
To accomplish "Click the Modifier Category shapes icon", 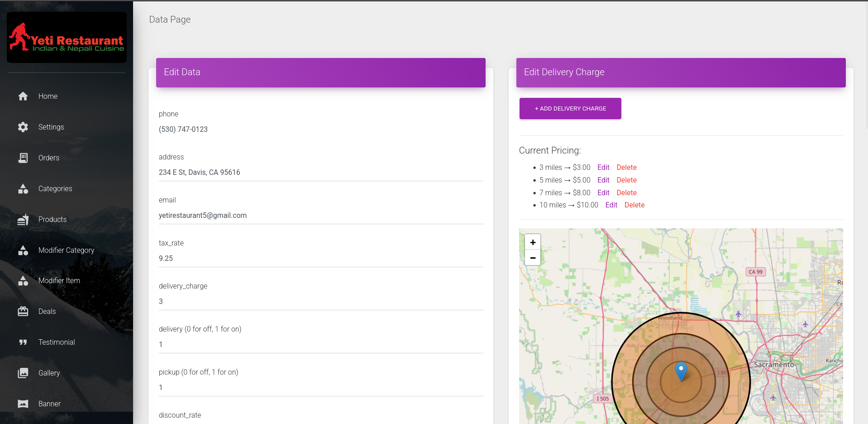I will [x=23, y=250].
